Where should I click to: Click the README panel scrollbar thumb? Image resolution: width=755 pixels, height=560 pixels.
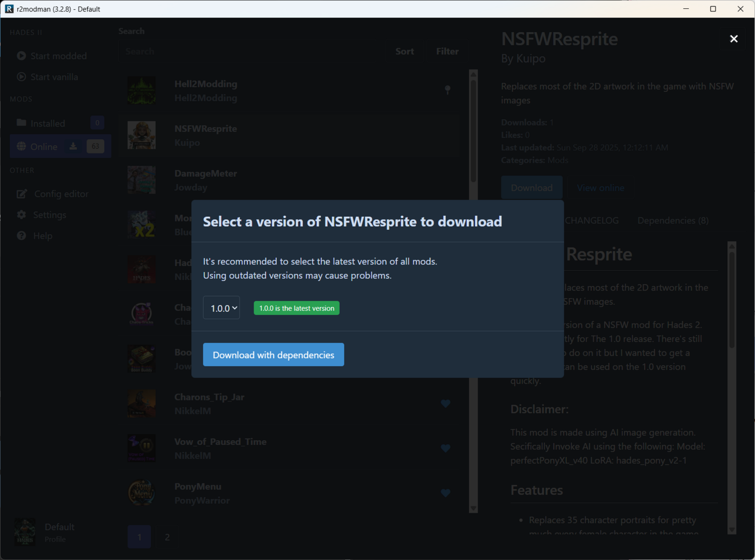[732, 300]
